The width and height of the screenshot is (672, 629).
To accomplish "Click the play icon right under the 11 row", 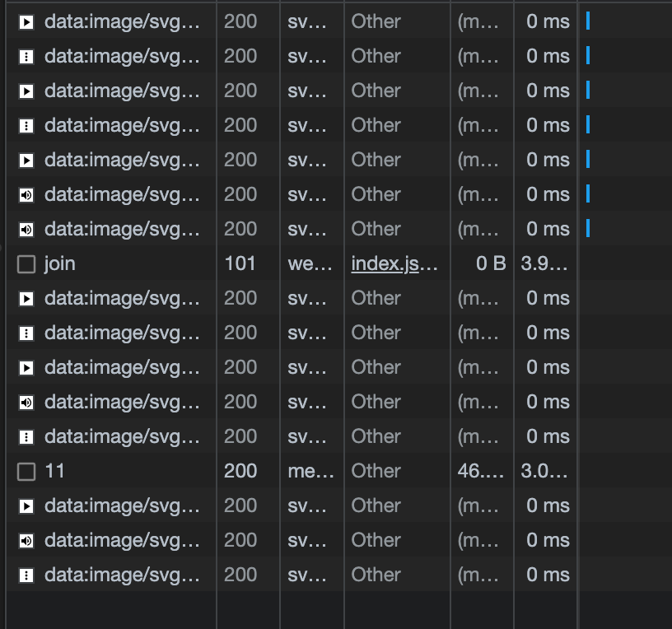I will [x=25, y=506].
